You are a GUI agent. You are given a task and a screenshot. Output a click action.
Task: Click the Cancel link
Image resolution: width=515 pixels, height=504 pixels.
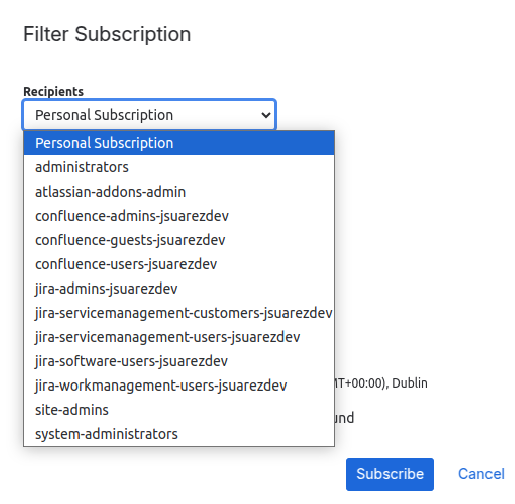tap(481, 474)
